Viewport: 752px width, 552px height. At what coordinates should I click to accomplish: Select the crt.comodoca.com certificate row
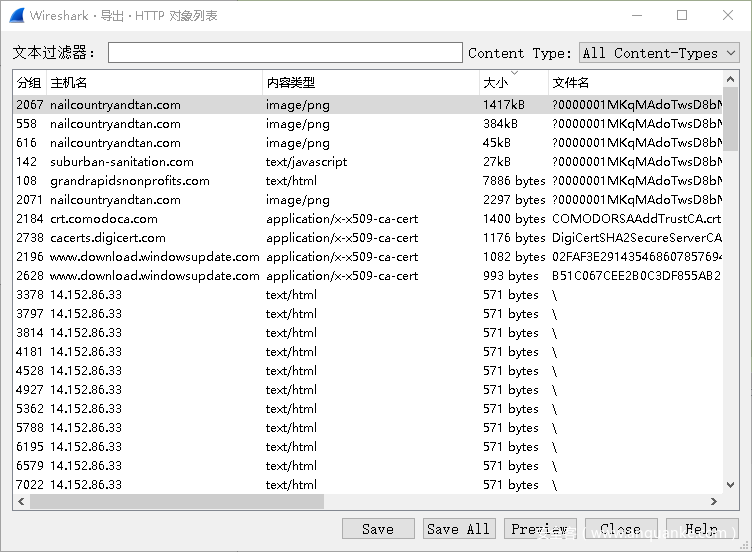pyautogui.click(x=200, y=219)
